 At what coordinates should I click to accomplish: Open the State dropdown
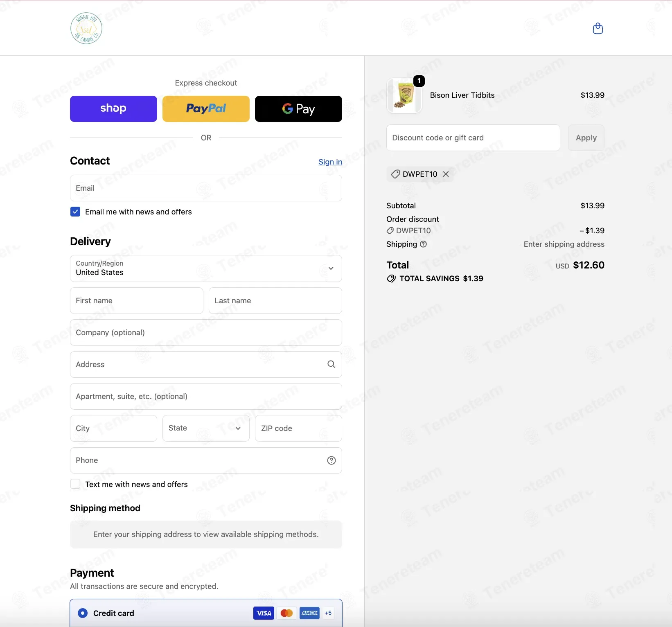pyautogui.click(x=206, y=428)
